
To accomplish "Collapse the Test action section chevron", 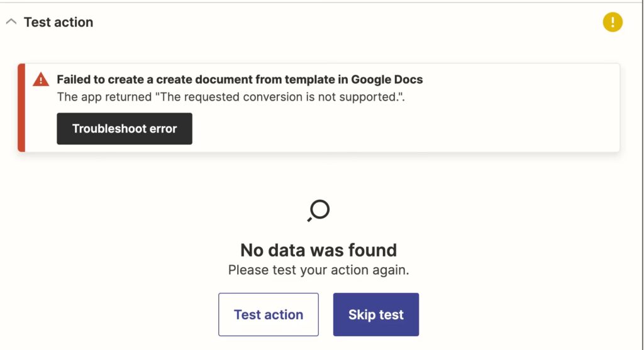I will 11,22.
